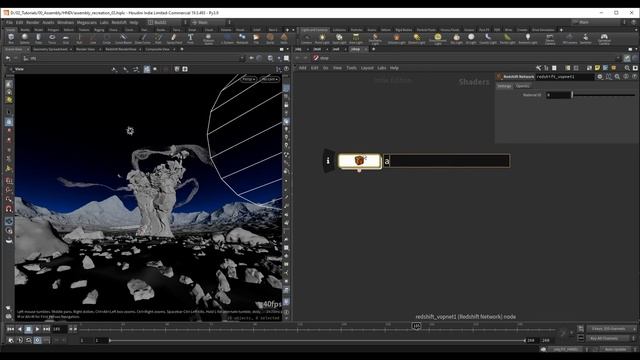Click the node search text box

(x=446, y=161)
